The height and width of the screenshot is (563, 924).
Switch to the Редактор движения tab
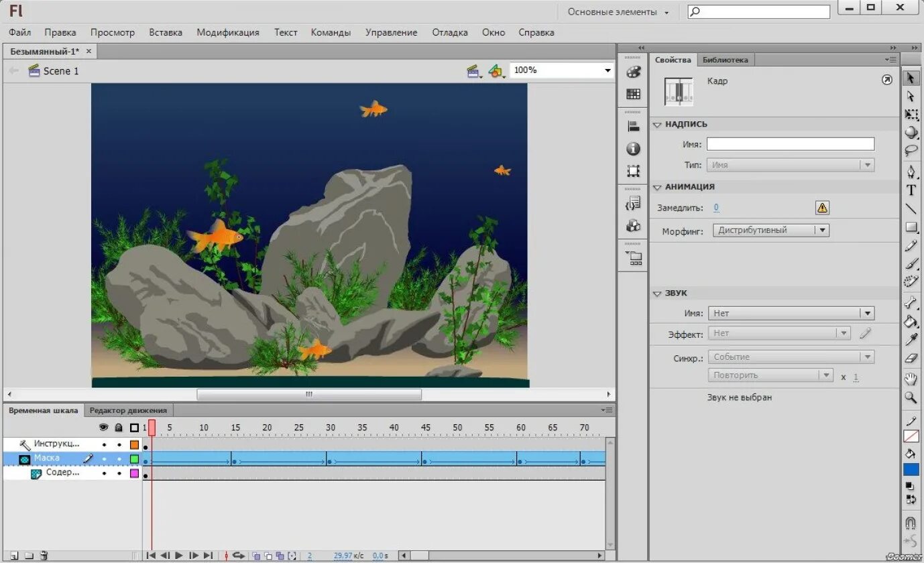pos(128,410)
